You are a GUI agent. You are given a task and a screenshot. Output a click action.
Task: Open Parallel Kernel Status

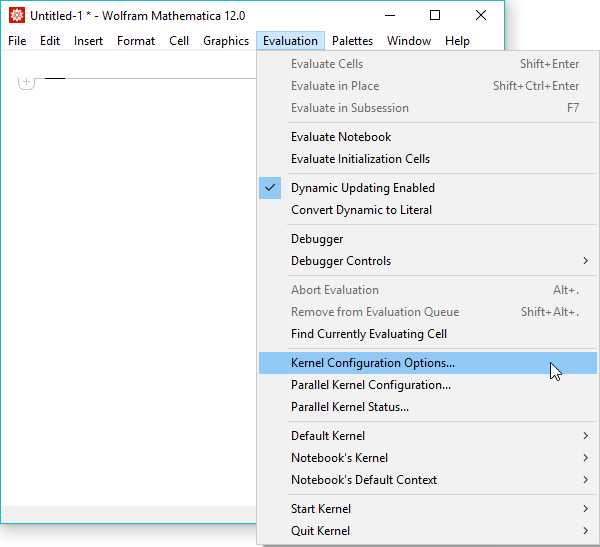[x=428, y=407]
